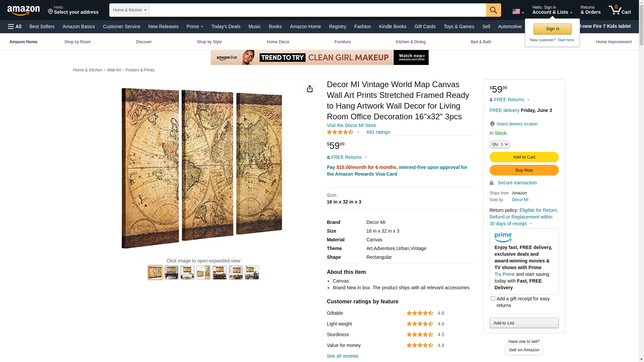This screenshot has width=644, height=362.
Task: Check the gift receipt checkbox
Action: (493, 298)
